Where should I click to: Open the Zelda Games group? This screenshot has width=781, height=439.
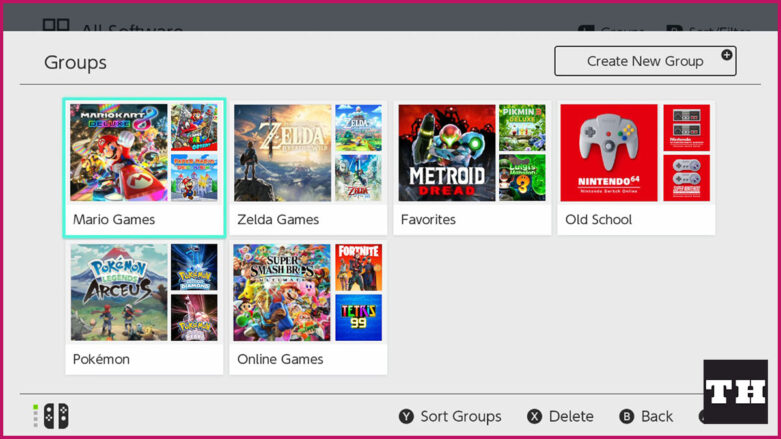[308, 168]
